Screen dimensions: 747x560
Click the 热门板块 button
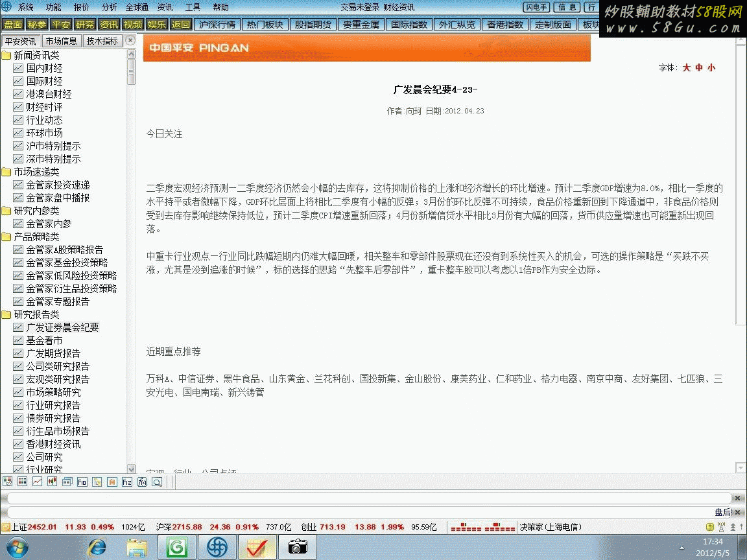pyautogui.click(x=265, y=25)
